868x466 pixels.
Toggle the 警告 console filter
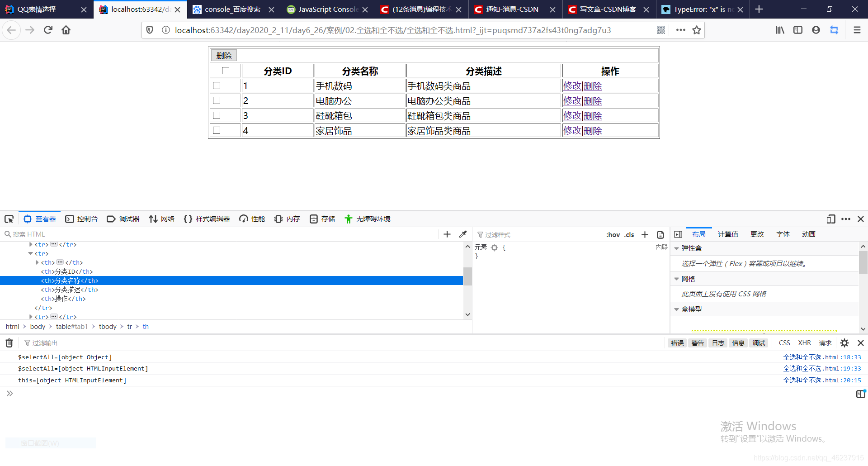pos(698,343)
